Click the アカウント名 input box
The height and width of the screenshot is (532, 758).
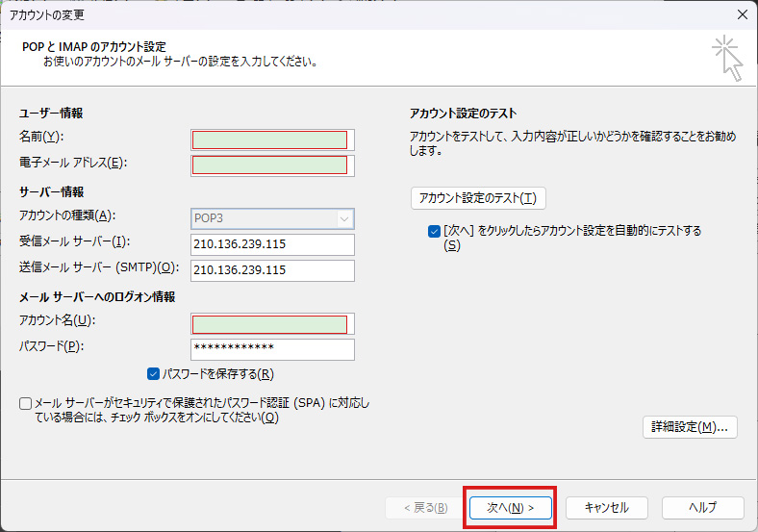(x=272, y=323)
